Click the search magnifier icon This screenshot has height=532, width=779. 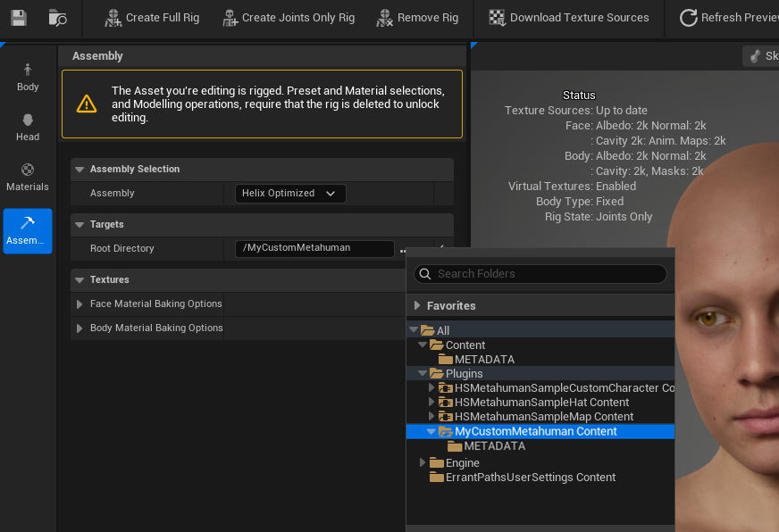pos(425,274)
